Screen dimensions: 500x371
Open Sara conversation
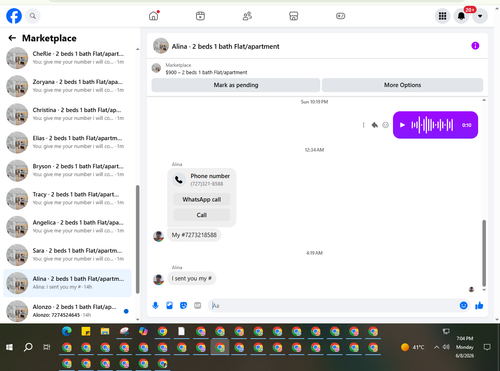point(67,255)
